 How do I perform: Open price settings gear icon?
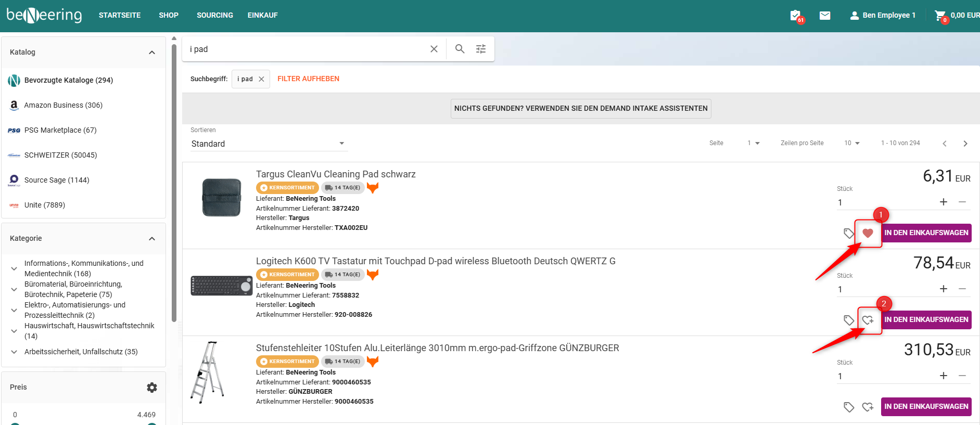click(x=152, y=388)
